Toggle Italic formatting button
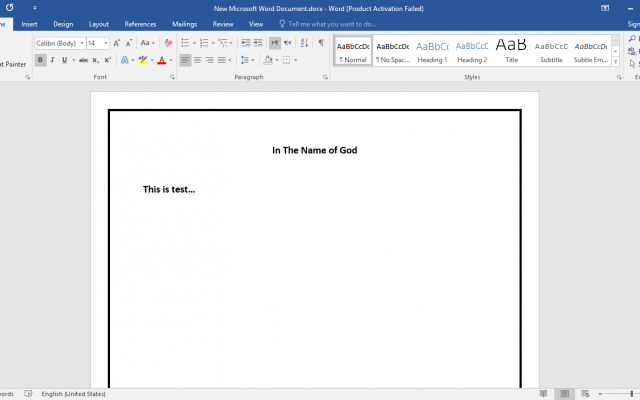640x400 pixels. (x=52, y=60)
